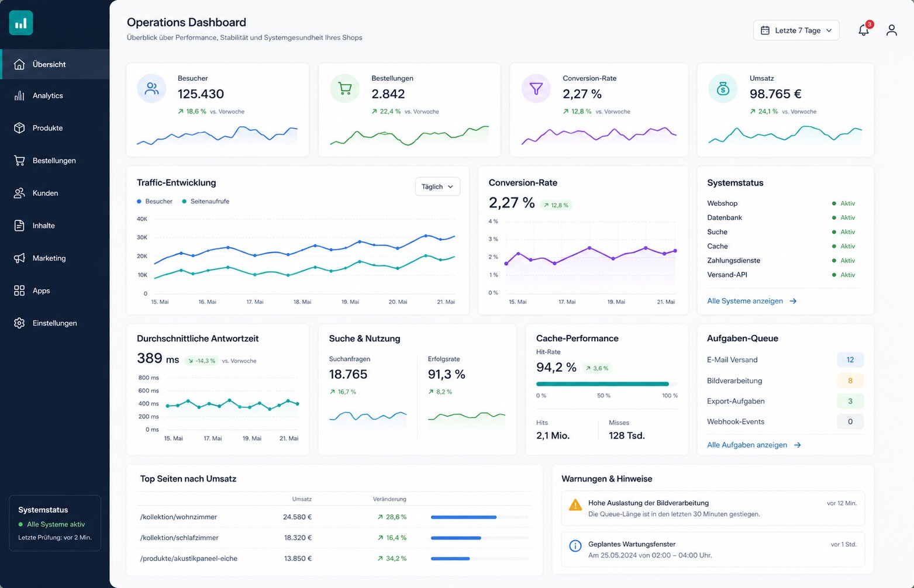Screen dimensions: 914x588
Task: Click the purple funnel Conversion-Rate icon
Action: tap(536, 89)
